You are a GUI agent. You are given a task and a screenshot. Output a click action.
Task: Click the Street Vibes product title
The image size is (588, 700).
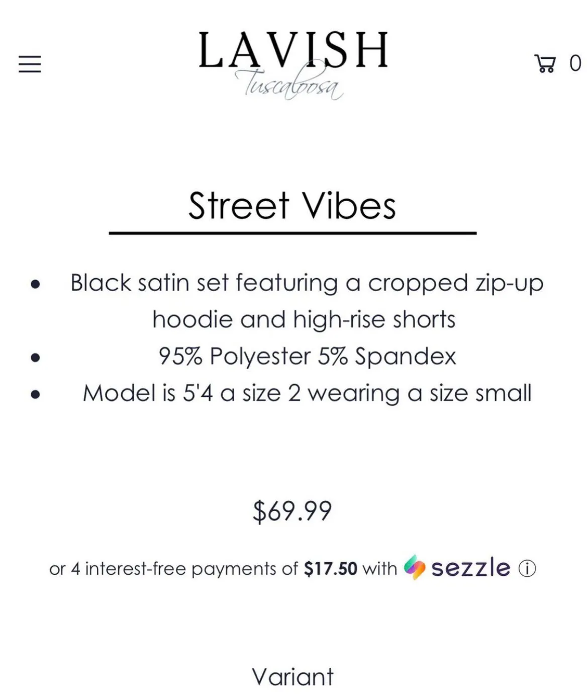pos(292,206)
